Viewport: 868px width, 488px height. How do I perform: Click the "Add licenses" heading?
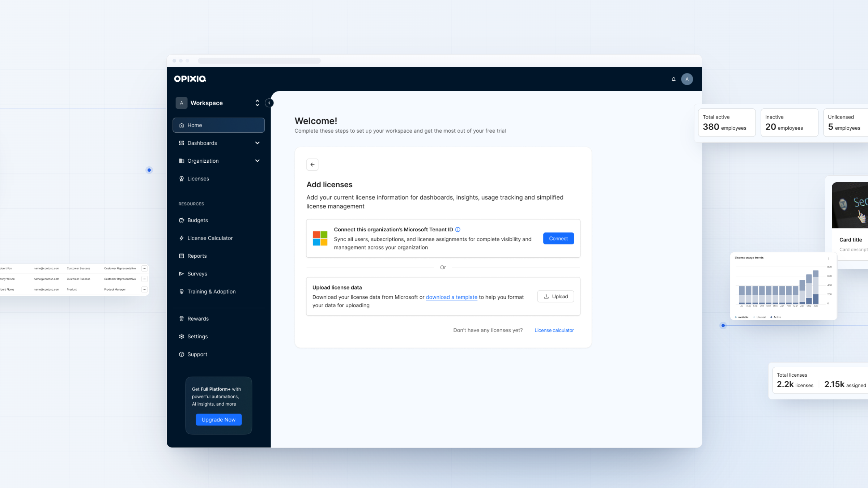tap(329, 185)
